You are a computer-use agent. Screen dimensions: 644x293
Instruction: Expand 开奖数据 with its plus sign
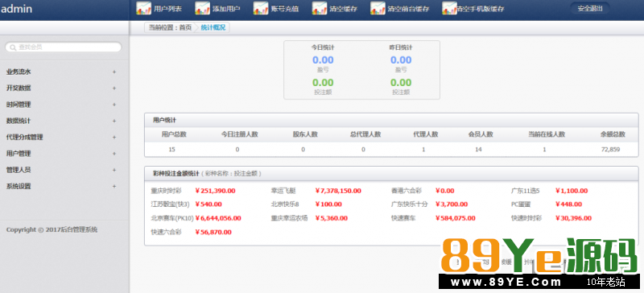coord(114,89)
